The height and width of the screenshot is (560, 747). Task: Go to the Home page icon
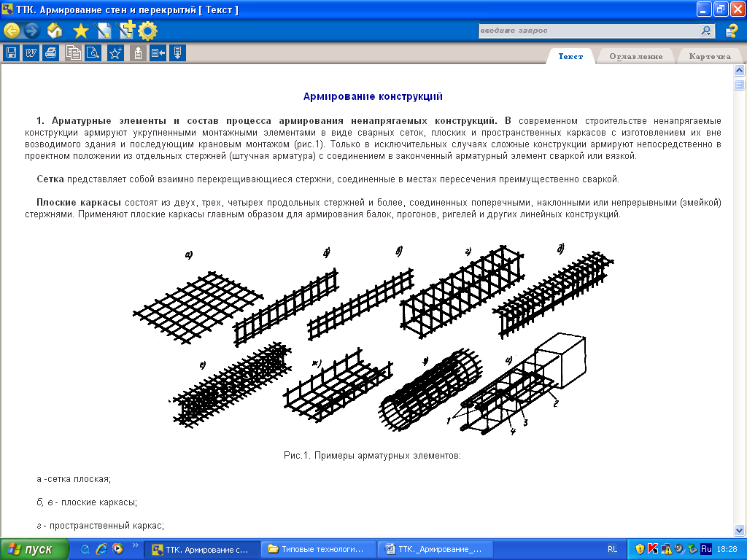(x=54, y=31)
